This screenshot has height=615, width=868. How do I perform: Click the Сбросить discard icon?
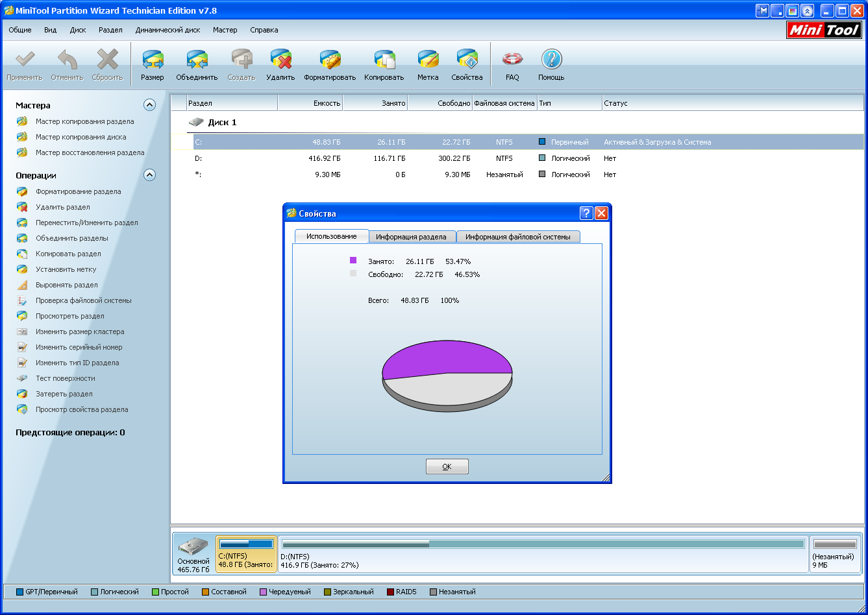[107, 60]
